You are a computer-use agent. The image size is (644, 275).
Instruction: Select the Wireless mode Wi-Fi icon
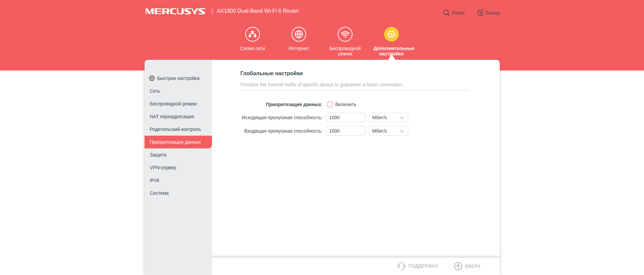click(345, 34)
